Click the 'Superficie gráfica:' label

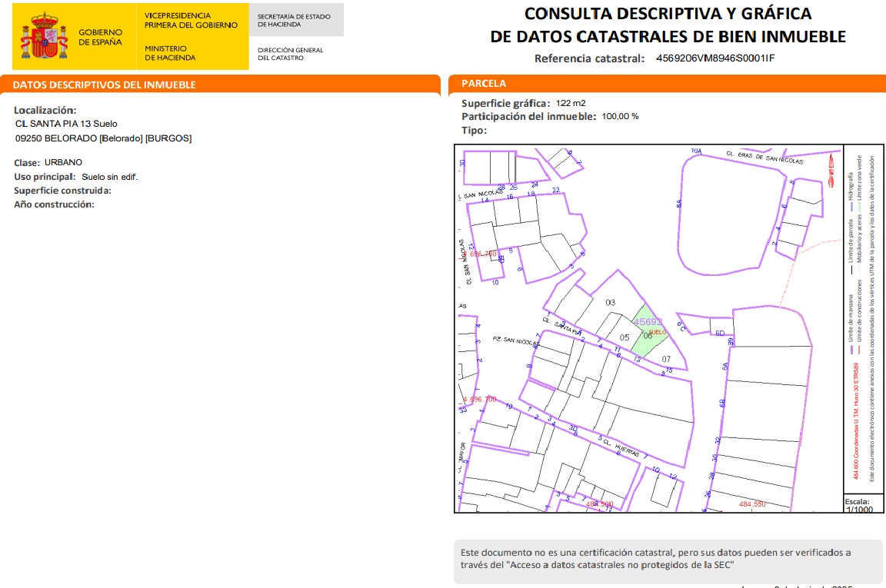[x=506, y=103]
